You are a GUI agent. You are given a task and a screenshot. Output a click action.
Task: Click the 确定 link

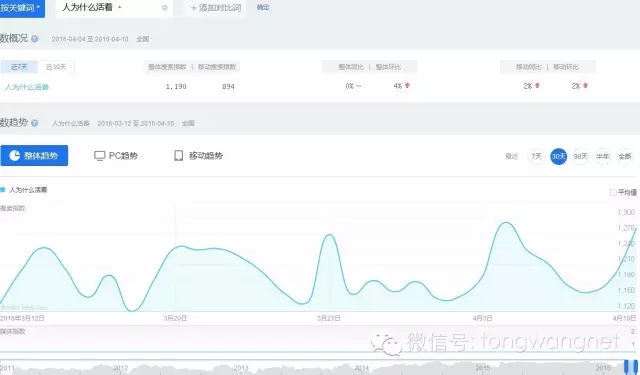[x=263, y=7]
